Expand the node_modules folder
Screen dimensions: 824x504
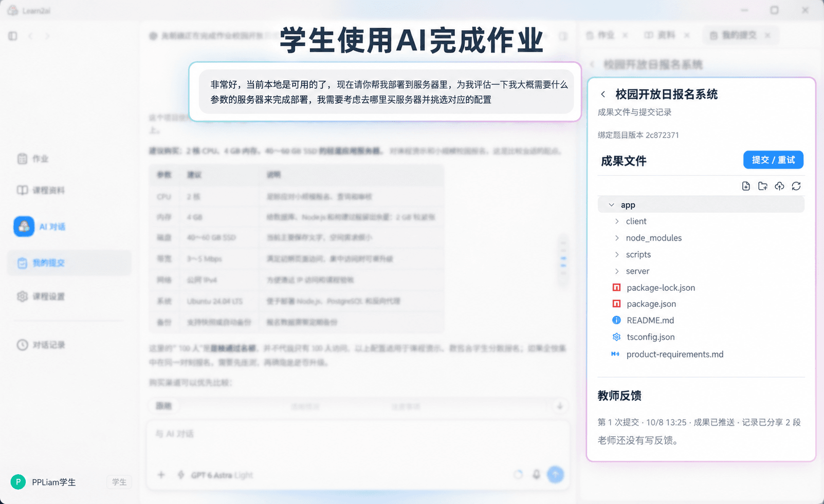[x=617, y=238]
